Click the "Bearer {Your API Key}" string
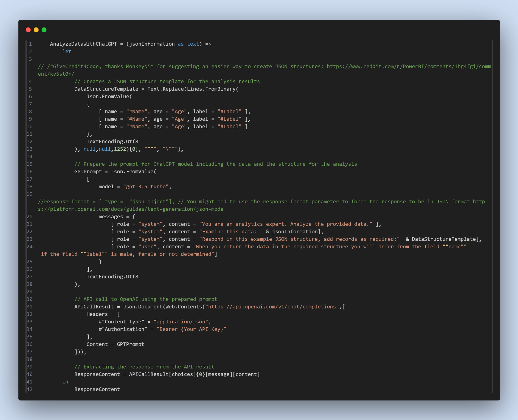Screen dimensions: 518x420 191,329
